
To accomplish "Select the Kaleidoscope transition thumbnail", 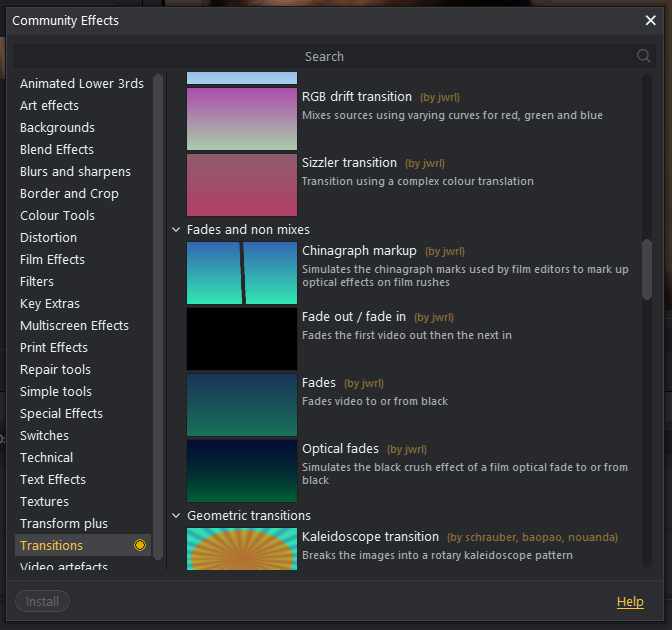I will pyautogui.click(x=242, y=549).
